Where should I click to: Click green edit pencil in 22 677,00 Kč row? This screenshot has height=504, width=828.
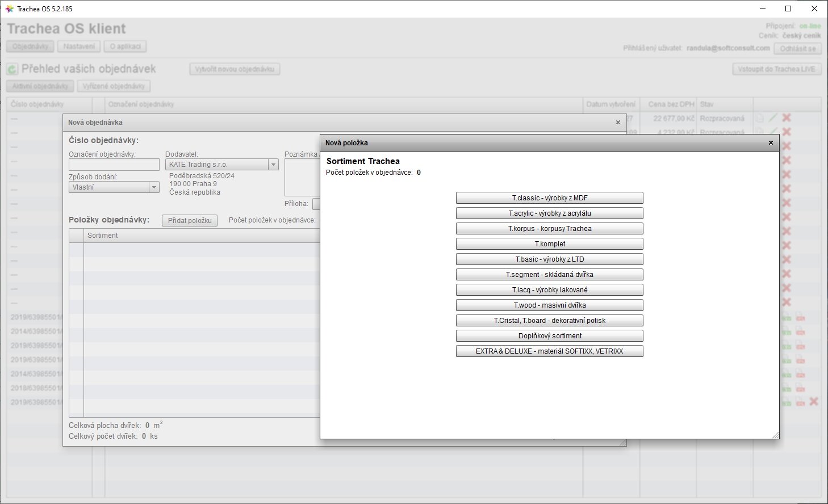[773, 118]
